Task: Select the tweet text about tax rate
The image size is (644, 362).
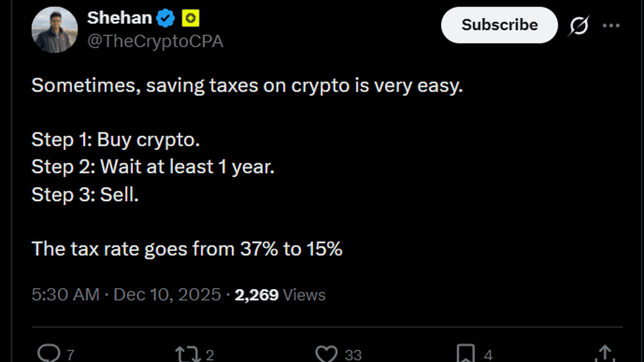Action: [187, 249]
